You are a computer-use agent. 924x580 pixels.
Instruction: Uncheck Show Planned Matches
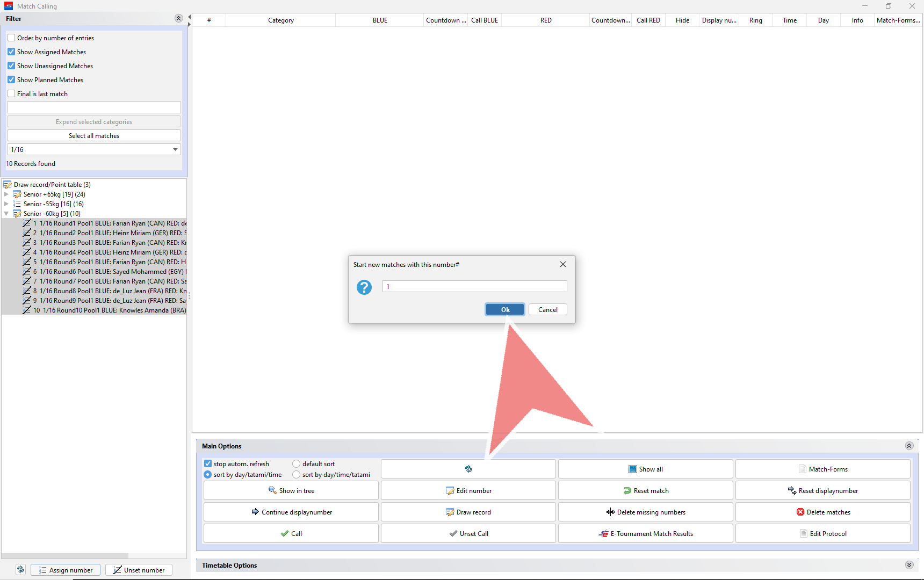11,80
